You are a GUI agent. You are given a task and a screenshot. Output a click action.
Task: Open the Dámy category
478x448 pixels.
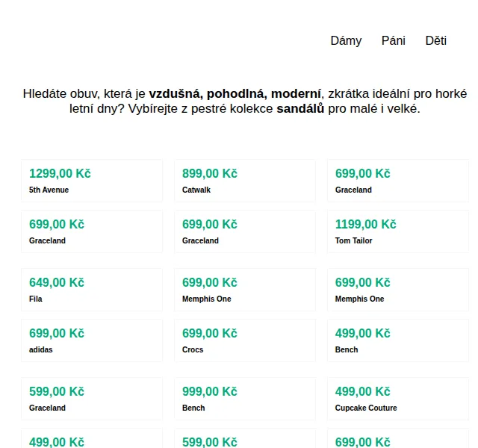coord(346,40)
